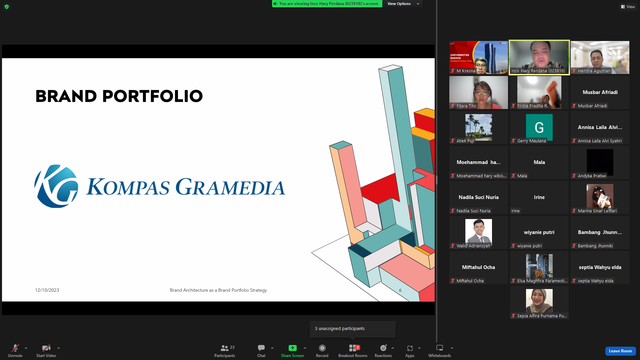
Task: Select Atiek Puji's tile with palm trees
Action: tap(478, 128)
